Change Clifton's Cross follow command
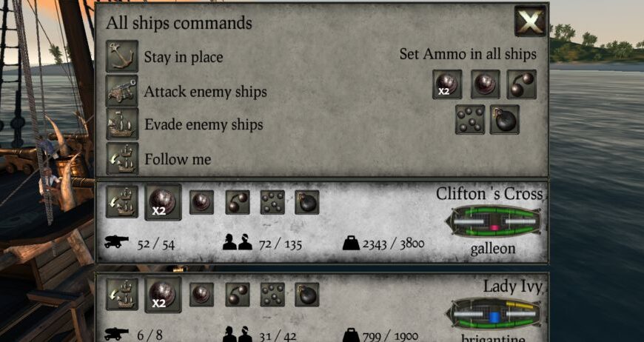644x342 pixels. (x=122, y=202)
